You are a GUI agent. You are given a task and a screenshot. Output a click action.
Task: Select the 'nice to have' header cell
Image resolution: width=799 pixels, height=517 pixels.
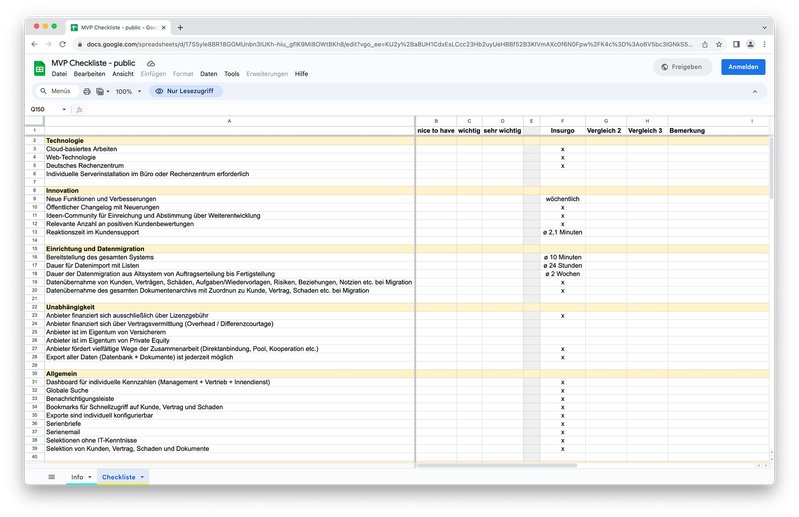(x=436, y=131)
